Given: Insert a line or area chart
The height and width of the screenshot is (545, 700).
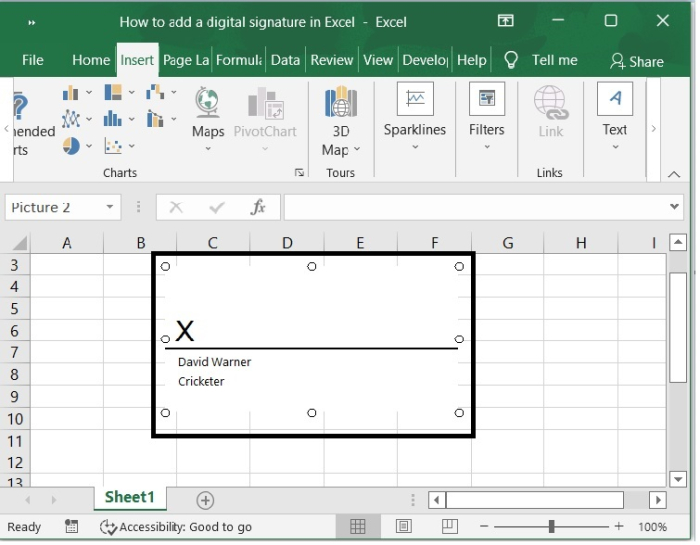Looking at the screenshot, I should (71, 119).
